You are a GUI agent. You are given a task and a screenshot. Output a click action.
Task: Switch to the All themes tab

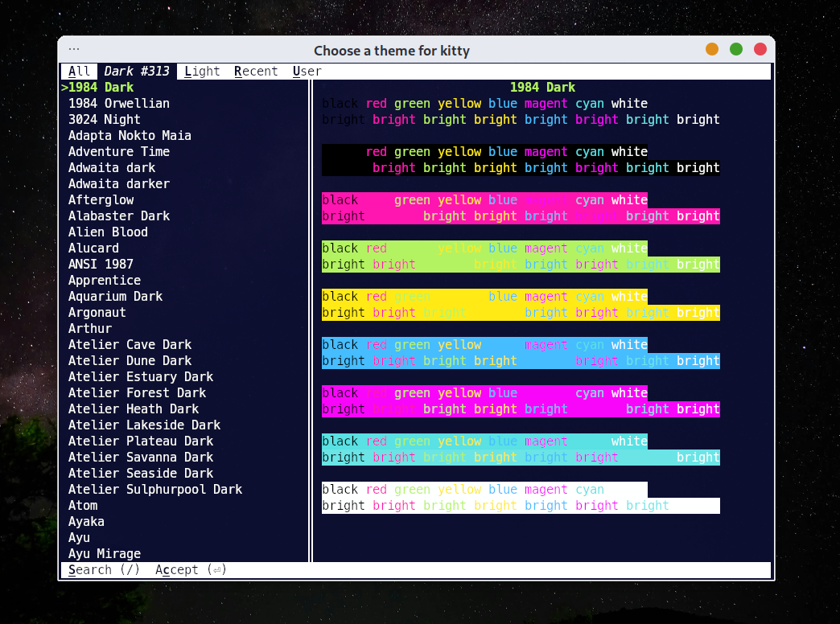click(x=80, y=72)
